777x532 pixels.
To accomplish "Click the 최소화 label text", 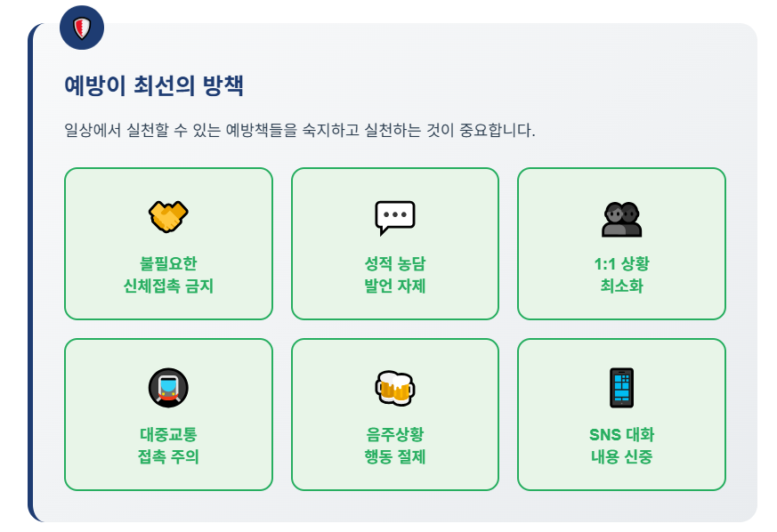I will 621,286.
